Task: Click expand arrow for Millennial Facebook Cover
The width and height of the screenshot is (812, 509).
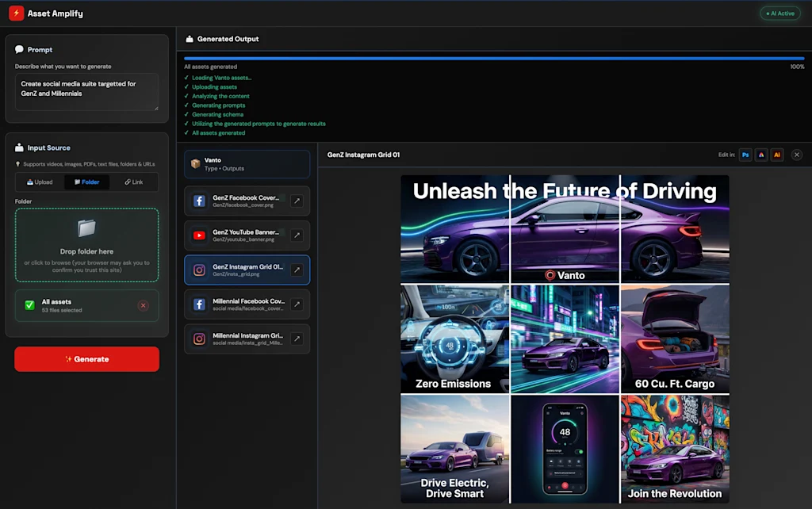Action: coord(296,304)
